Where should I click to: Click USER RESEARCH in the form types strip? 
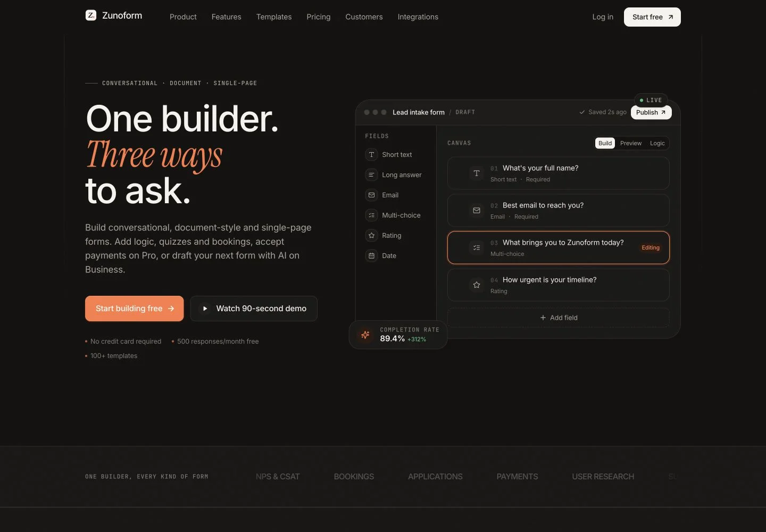[x=603, y=477]
